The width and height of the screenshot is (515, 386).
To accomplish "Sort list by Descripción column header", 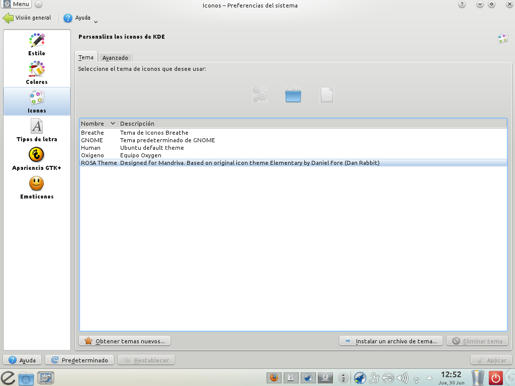I will (x=137, y=123).
